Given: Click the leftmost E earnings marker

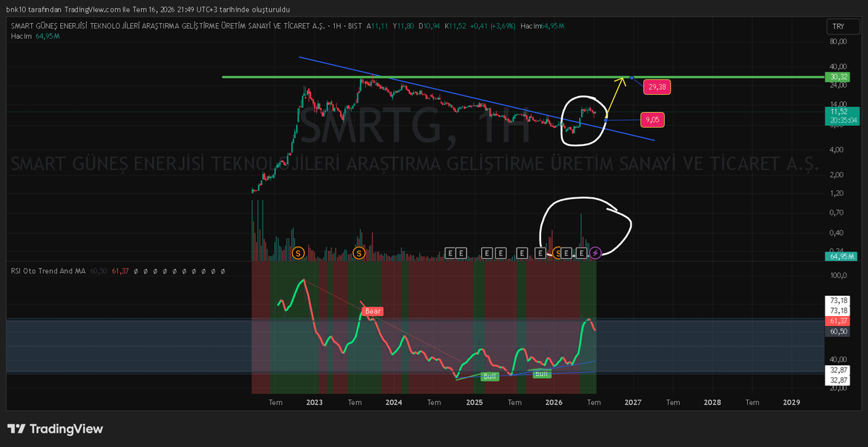Looking at the screenshot, I should pyautogui.click(x=450, y=253).
